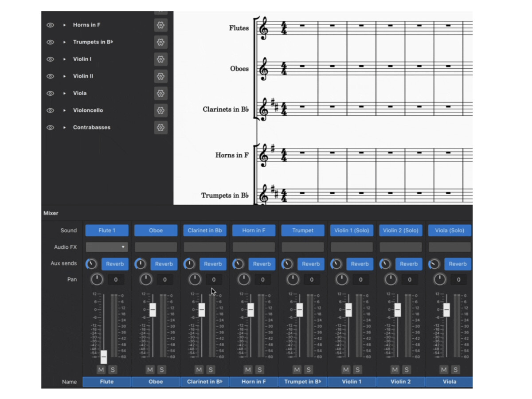Click the Flute pan knob
532x399 pixels.
[97, 279]
